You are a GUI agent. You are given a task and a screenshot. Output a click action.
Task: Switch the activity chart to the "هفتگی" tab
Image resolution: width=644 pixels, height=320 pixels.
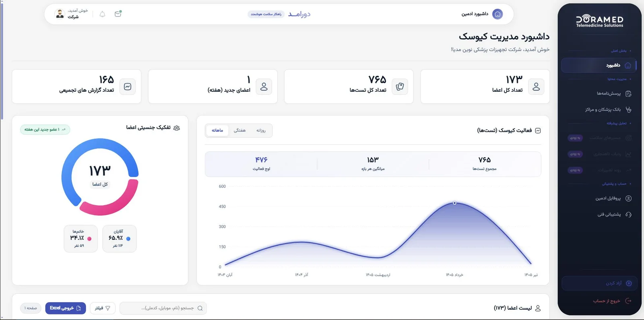pyautogui.click(x=239, y=130)
